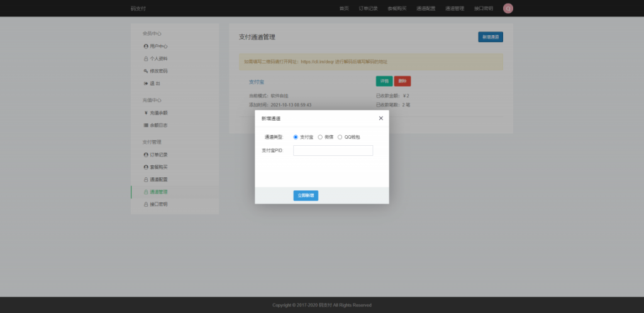644x313 pixels.
Task: Click the 支付宝PID input field
Action: (333, 150)
